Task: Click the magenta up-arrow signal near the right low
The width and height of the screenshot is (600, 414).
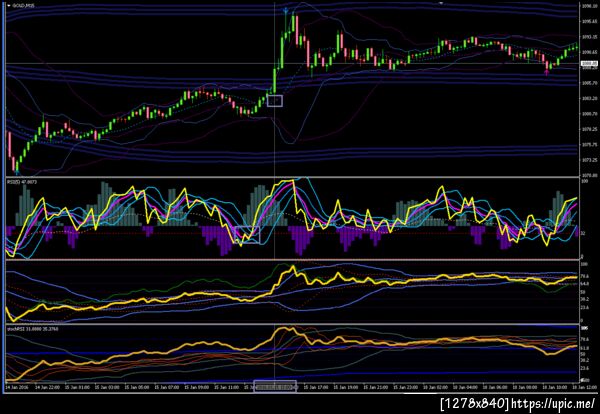Action: (x=546, y=72)
